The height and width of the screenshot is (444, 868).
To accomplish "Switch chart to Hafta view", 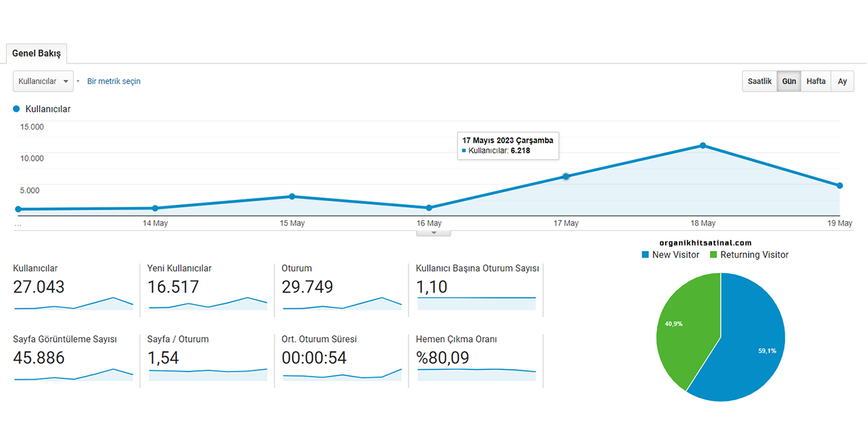I will 816,81.
